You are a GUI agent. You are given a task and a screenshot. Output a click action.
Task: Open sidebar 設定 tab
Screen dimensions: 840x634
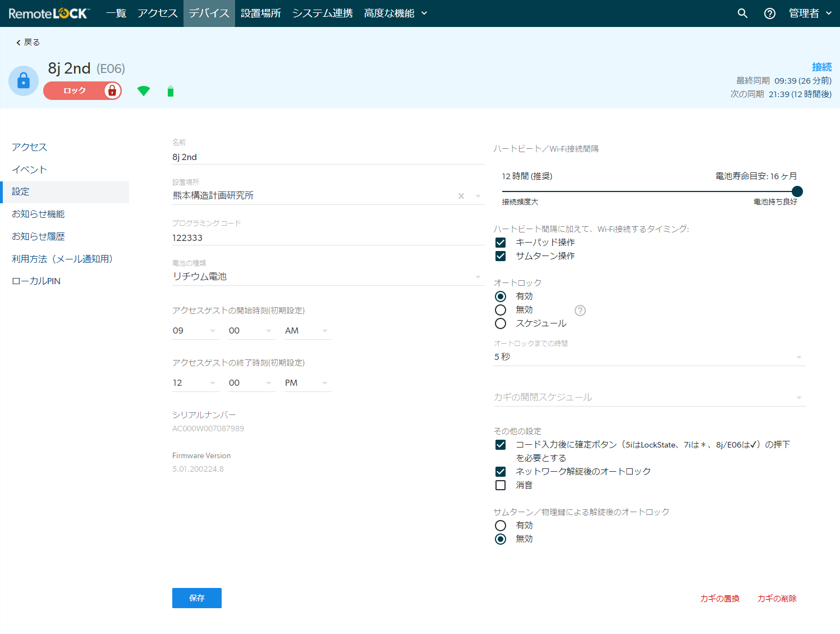pos(65,192)
